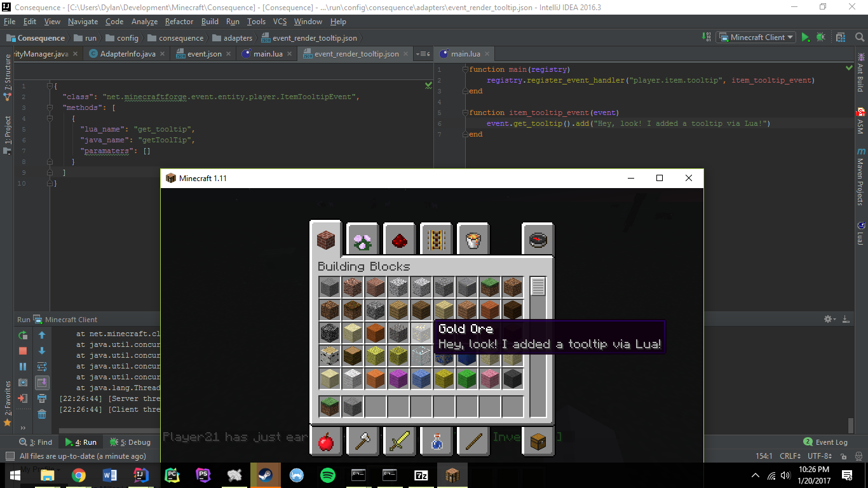Open the Find tool window tab
The image size is (868, 488).
[36, 442]
